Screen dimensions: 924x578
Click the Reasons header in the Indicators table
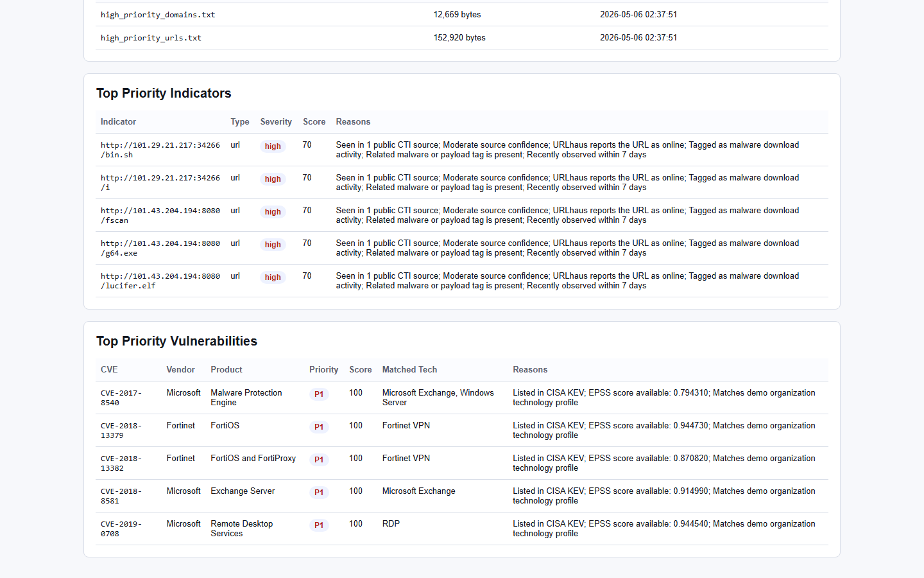(353, 122)
